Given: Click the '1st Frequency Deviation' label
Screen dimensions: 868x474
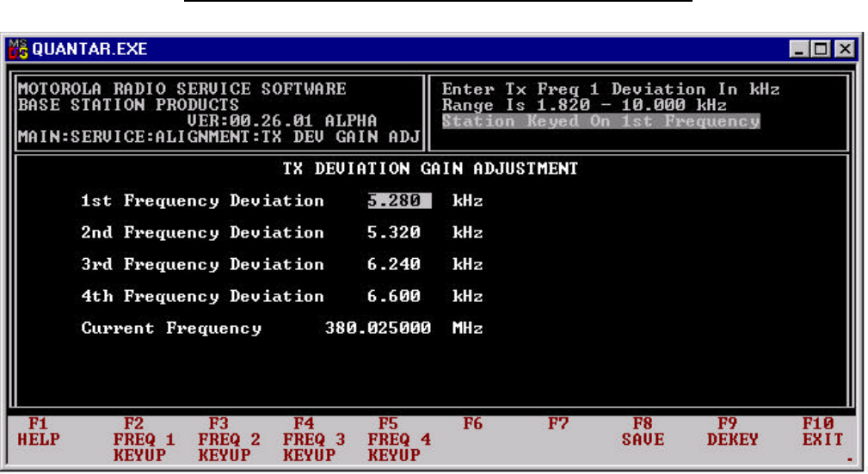Looking at the screenshot, I should [202, 200].
